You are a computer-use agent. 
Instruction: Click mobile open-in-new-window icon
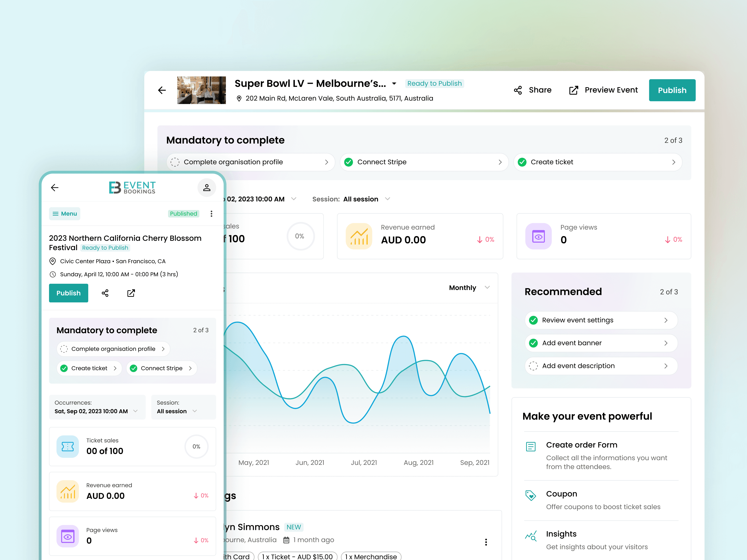pos(131,293)
